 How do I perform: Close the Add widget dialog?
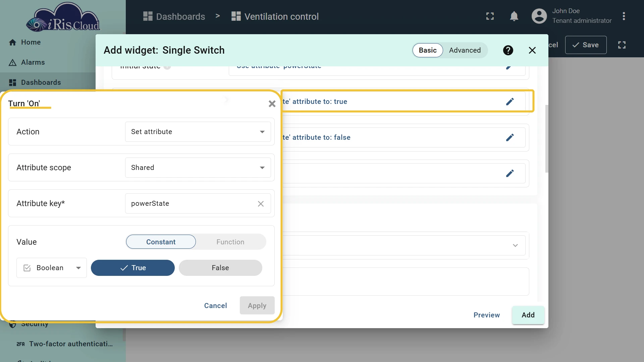tap(532, 50)
